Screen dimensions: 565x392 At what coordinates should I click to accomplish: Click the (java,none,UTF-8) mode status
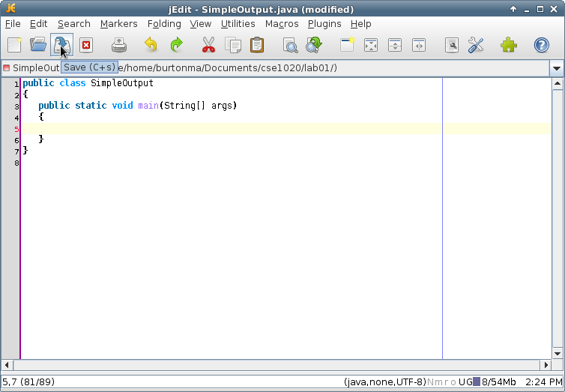click(x=385, y=382)
